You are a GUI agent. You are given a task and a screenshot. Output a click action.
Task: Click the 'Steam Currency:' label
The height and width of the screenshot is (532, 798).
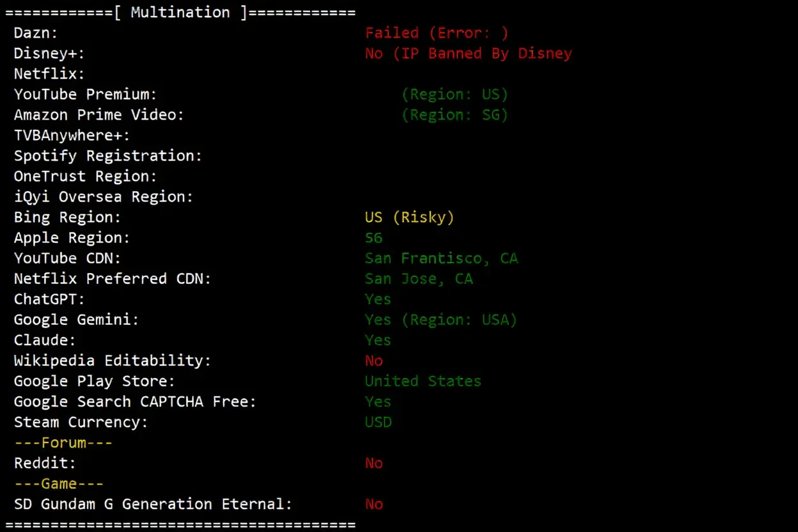[81, 422]
